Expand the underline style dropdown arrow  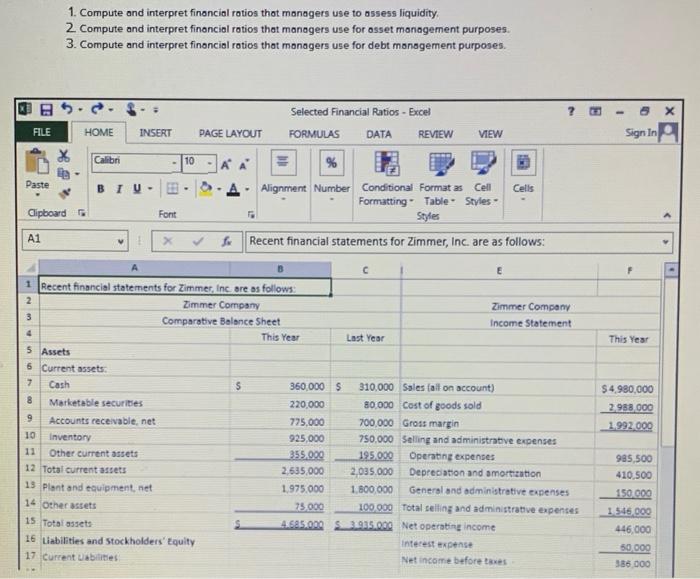[150, 189]
